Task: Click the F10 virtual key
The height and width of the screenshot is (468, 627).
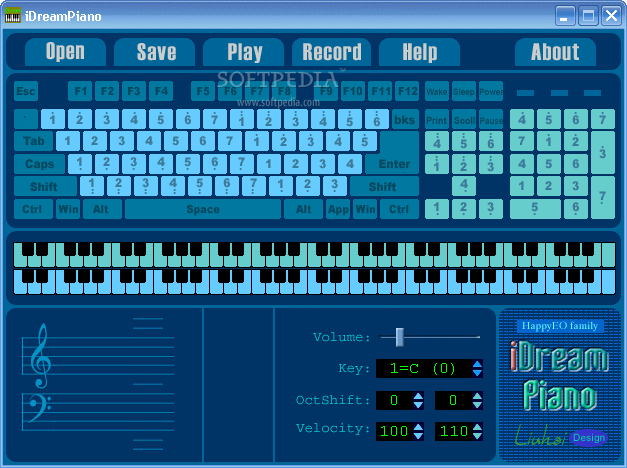Action: [352, 91]
